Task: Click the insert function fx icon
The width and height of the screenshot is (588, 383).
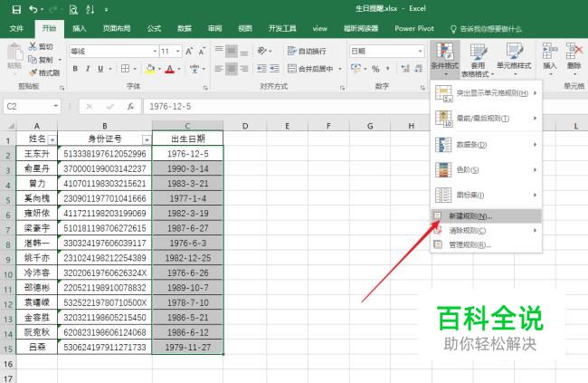Action: click(130, 106)
